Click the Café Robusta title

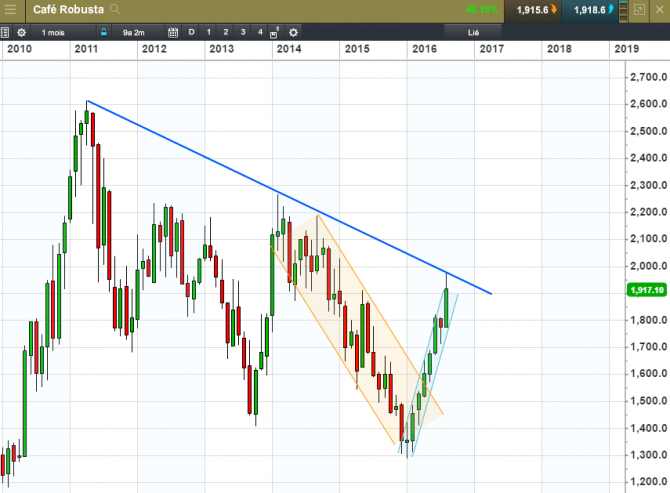68,9
